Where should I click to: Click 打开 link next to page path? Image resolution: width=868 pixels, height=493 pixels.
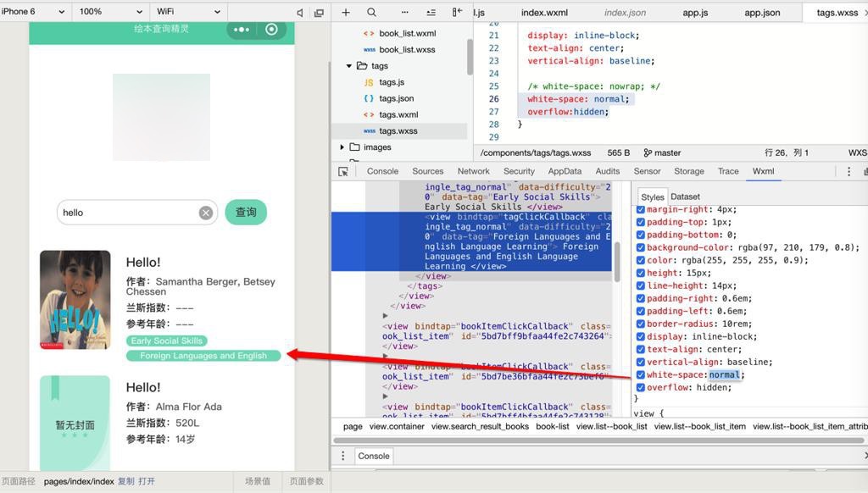147,481
